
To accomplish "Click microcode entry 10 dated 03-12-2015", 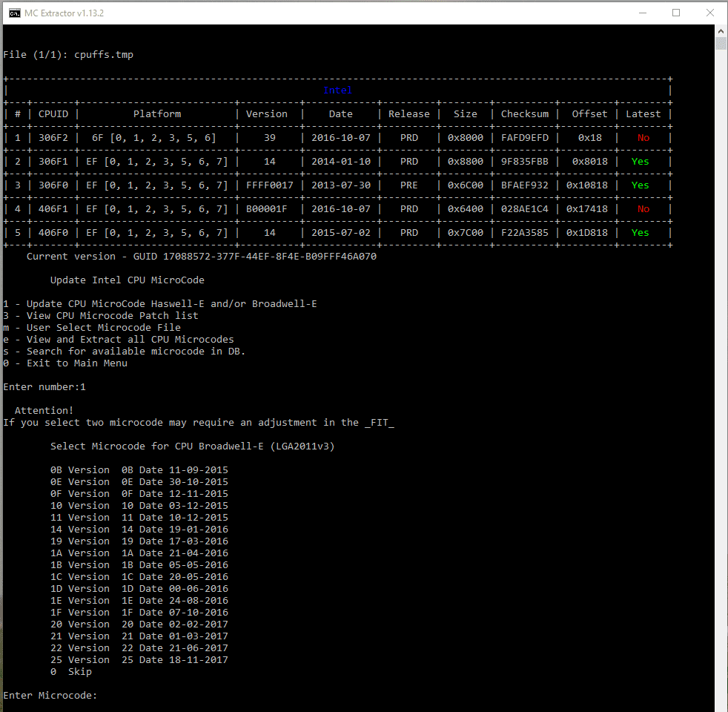I will click(139, 506).
